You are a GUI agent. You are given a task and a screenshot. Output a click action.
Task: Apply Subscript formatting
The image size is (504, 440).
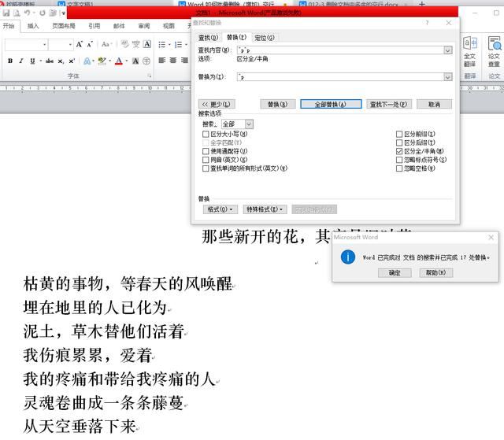pyautogui.click(x=61, y=61)
